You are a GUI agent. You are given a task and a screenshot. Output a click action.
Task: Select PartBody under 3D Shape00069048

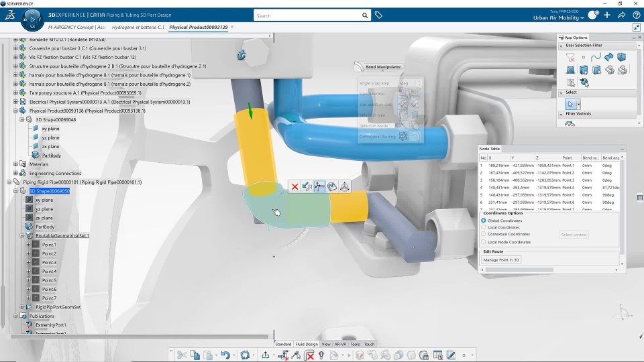coord(52,155)
